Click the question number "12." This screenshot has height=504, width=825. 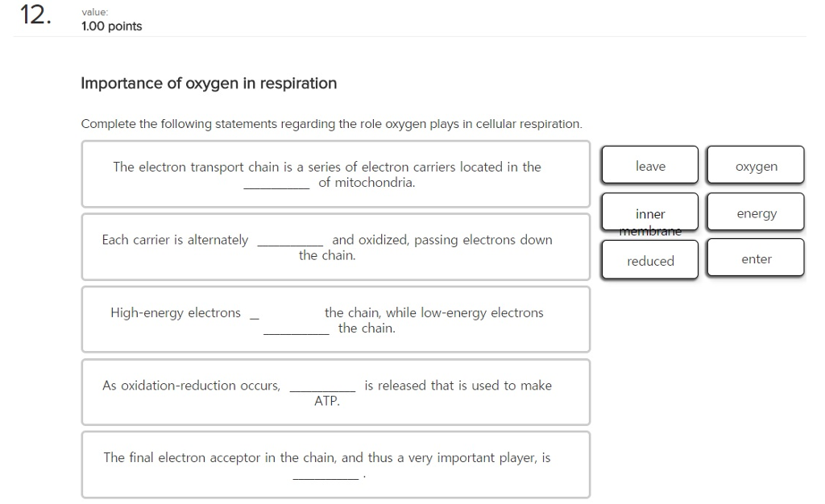[35, 16]
